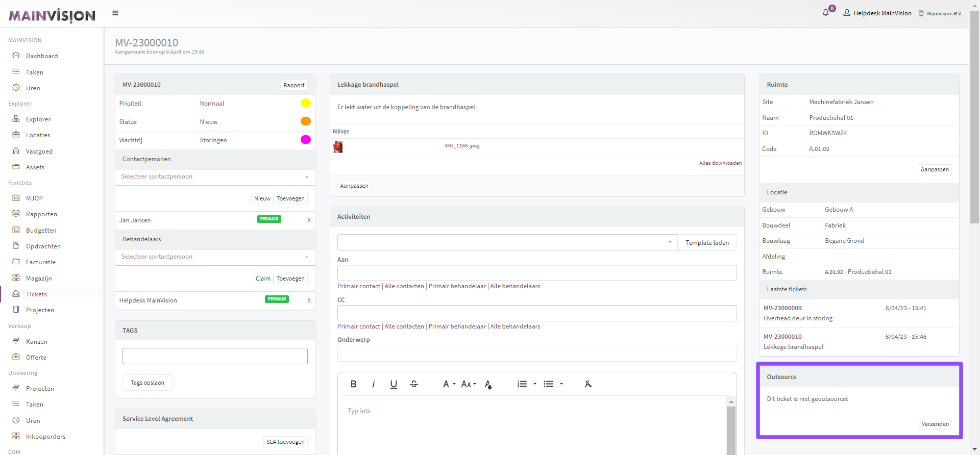The image size is (980, 455).
Task: Click Toevoegen under Contactpersonen
Action: pos(290,198)
